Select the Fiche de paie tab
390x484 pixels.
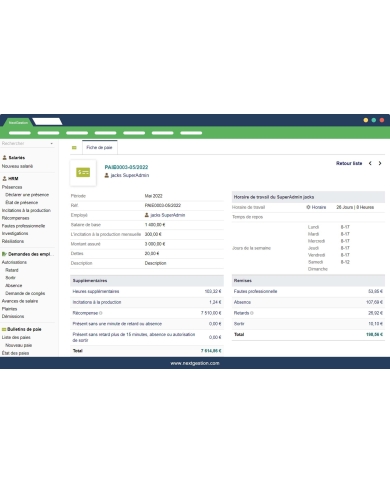click(99, 147)
